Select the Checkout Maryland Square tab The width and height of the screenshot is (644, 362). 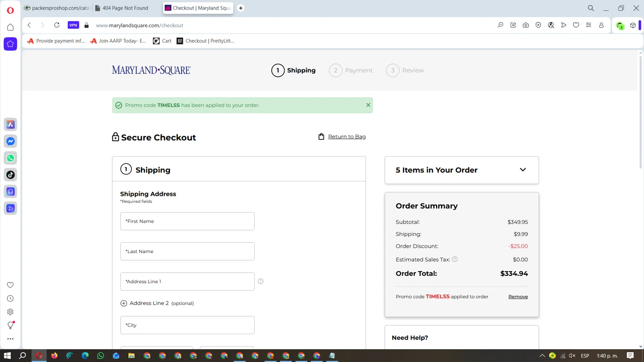tap(198, 8)
